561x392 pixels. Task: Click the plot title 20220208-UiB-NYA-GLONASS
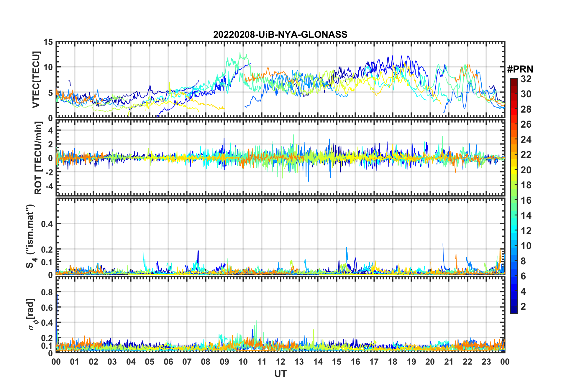coord(280,34)
